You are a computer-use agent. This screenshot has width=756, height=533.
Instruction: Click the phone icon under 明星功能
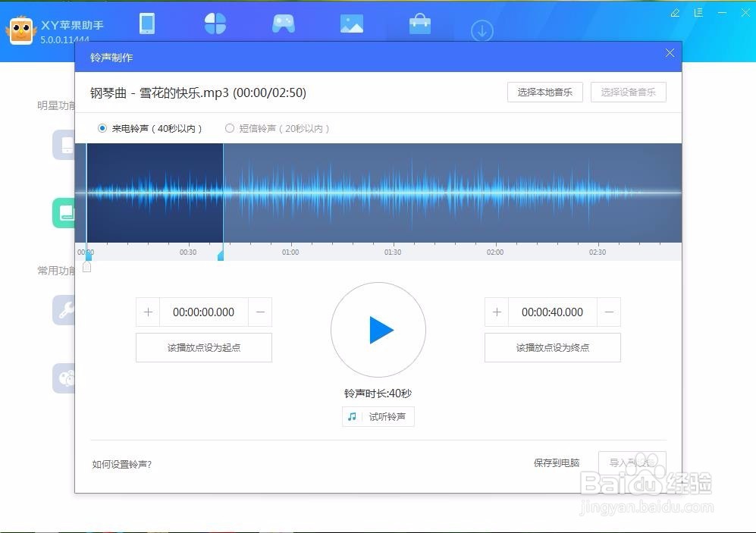tap(64, 145)
